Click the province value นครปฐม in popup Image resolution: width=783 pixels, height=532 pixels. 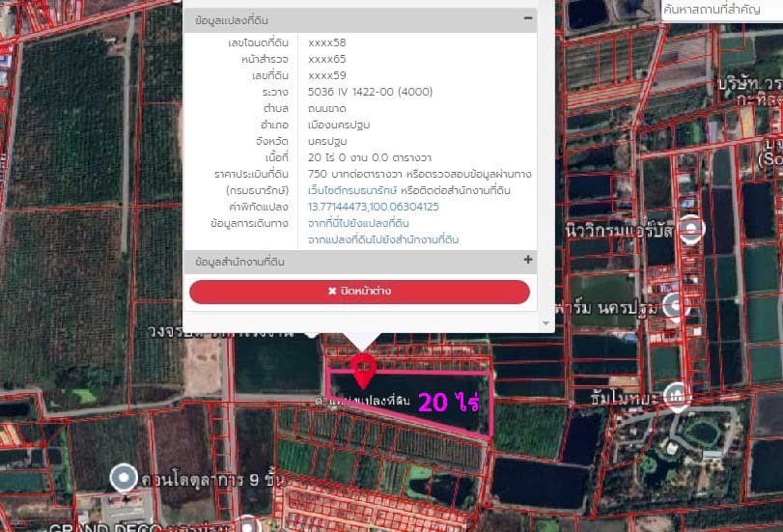pos(327,141)
